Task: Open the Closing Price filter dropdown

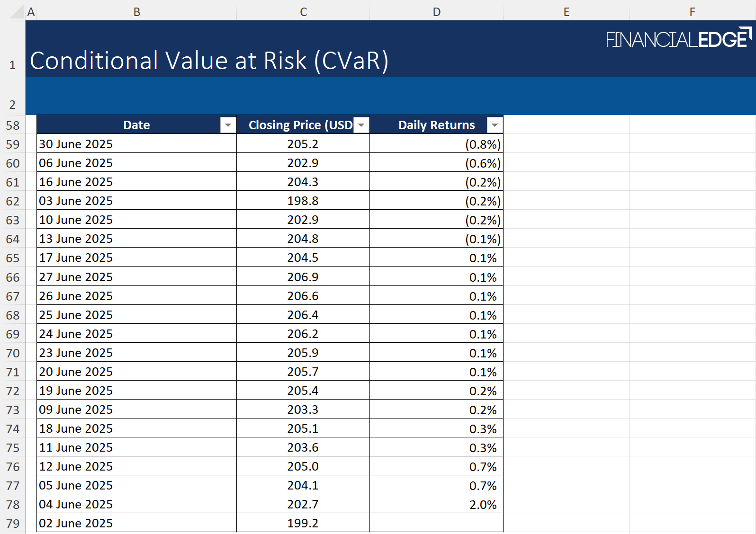Action: tap(361, 125)
